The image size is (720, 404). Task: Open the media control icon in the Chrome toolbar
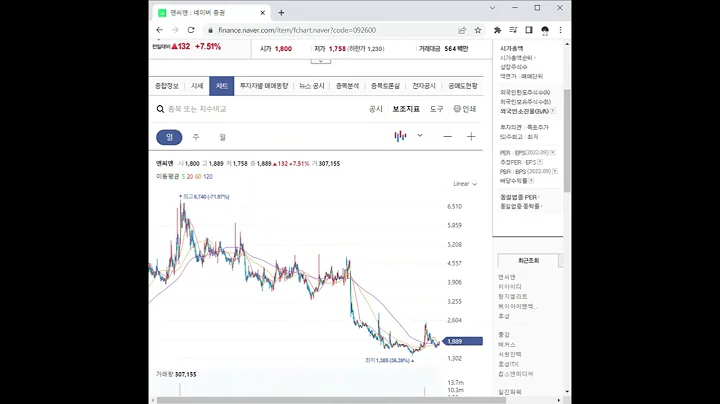(513, 30)
